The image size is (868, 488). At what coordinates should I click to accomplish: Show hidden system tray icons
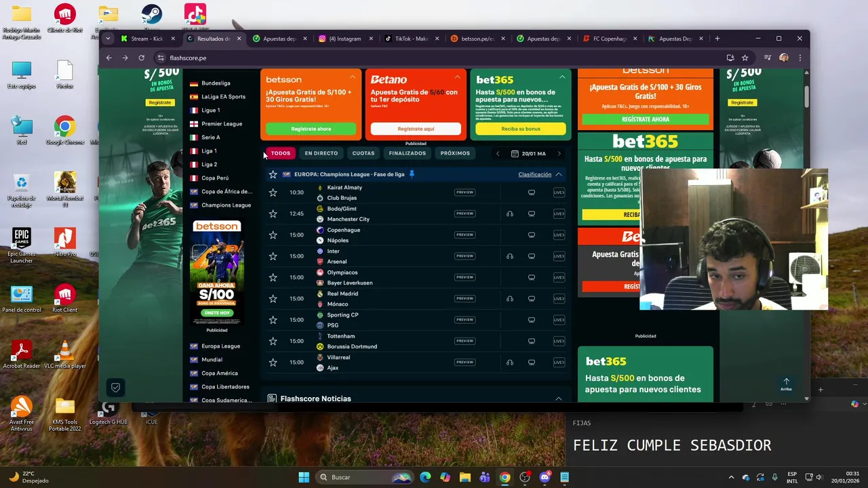731,477
